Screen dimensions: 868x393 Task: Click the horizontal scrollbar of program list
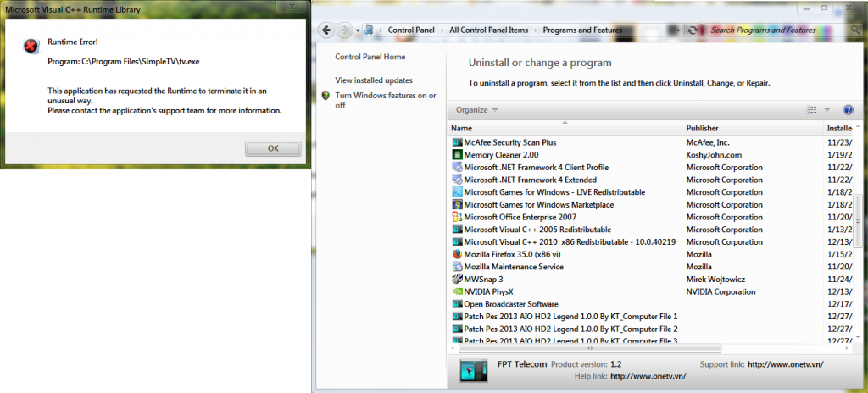point(590,348)
